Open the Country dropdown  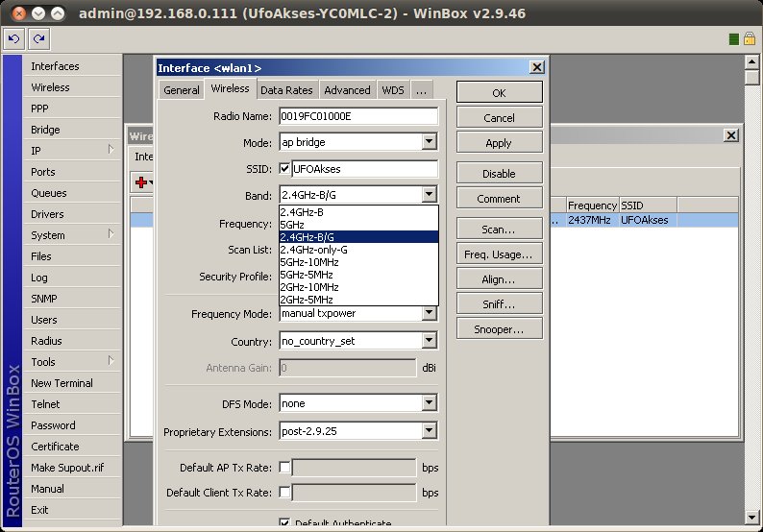430,341
